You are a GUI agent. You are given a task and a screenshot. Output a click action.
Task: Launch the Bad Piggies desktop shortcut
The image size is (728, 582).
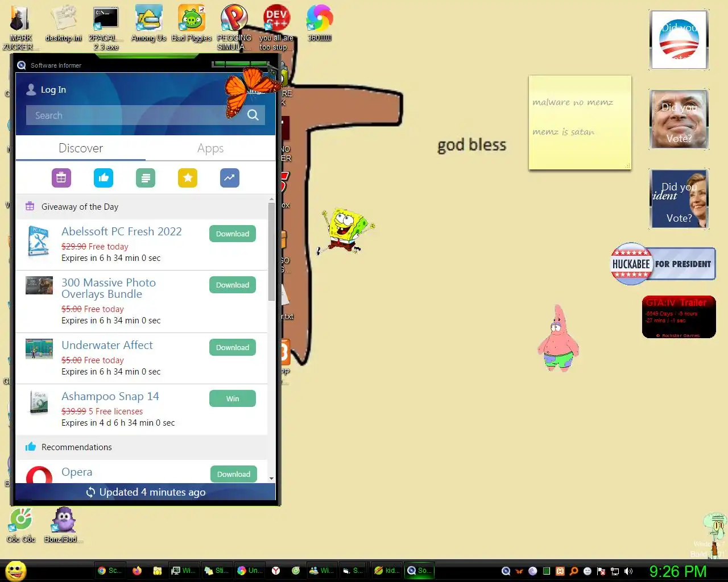point(192,23)
